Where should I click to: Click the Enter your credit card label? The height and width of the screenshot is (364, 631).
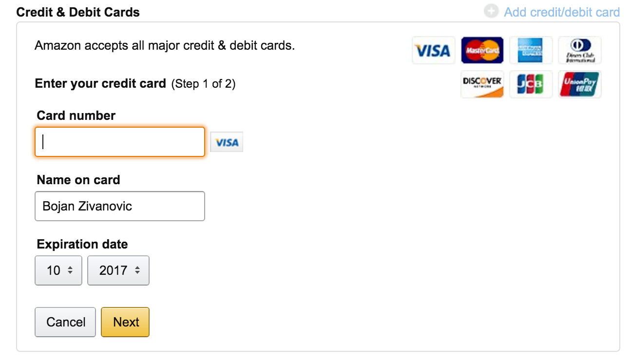[x=100, y=83]
